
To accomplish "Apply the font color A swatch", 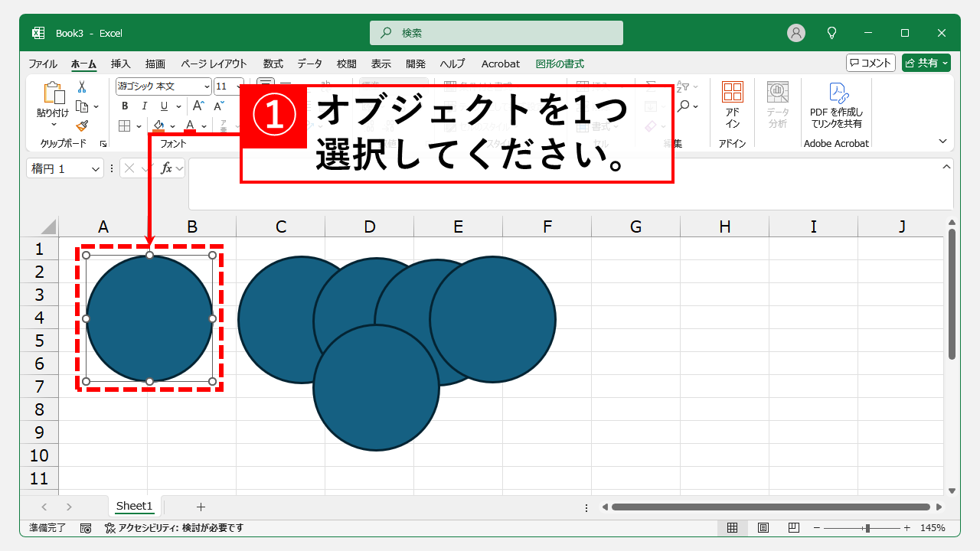I will [190, 126].
